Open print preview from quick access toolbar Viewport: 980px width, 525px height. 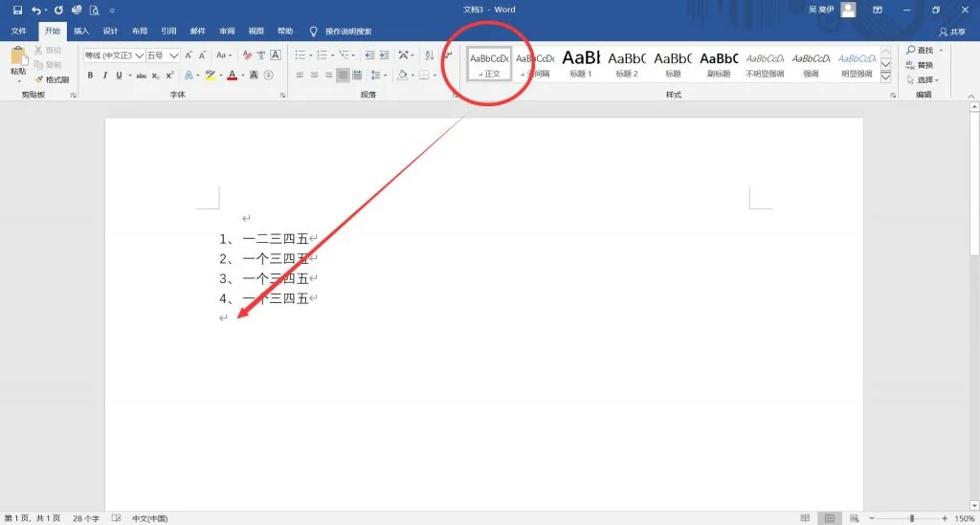(95, 10)
